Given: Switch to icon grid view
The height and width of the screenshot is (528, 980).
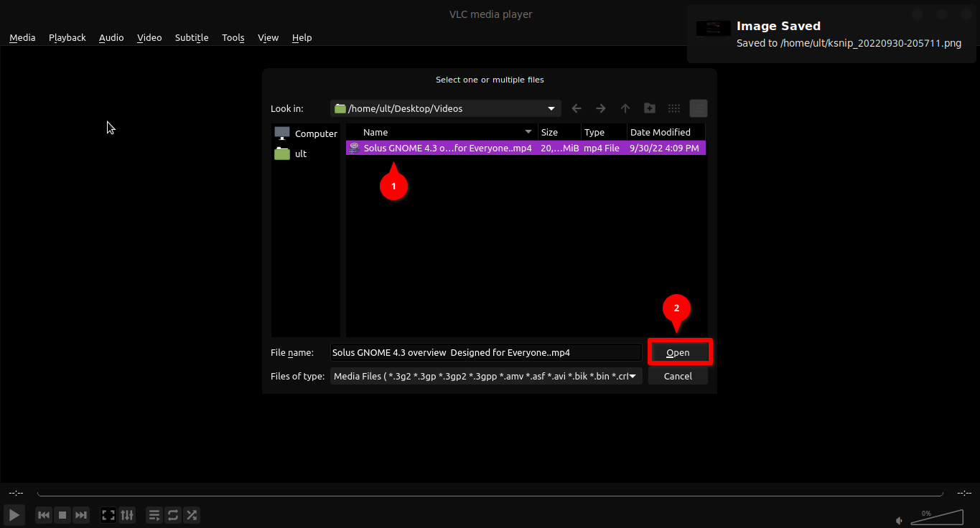Looking at the screenshot, I should point(674,108).
